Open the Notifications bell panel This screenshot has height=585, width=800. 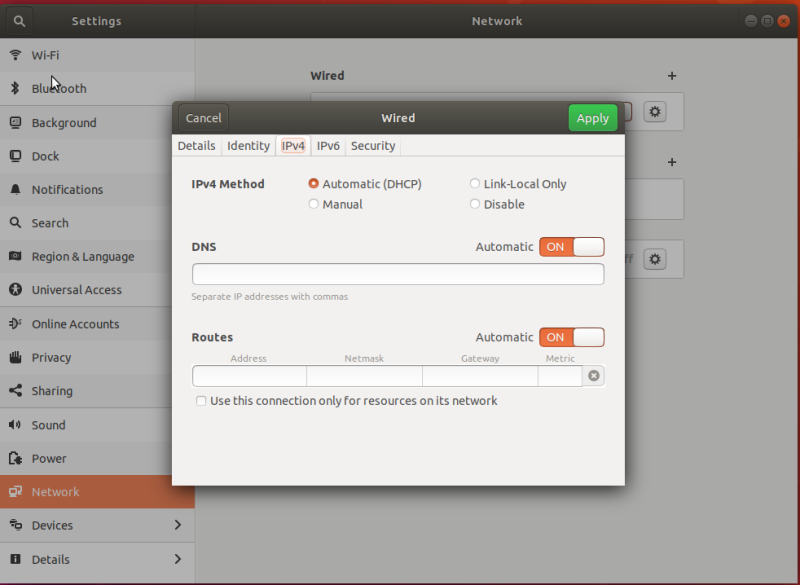click(67, 190)
